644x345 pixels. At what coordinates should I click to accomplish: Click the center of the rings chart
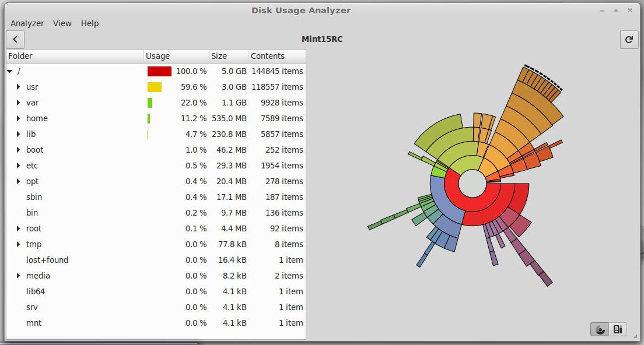coord(472,184)
